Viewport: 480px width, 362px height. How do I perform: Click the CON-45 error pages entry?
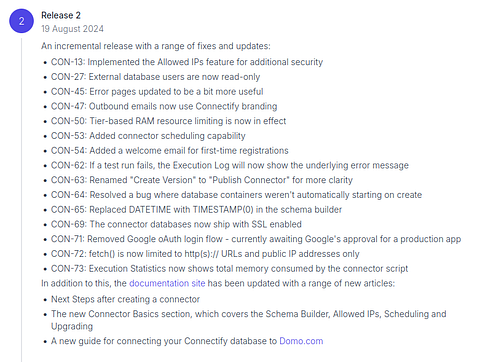157,91
